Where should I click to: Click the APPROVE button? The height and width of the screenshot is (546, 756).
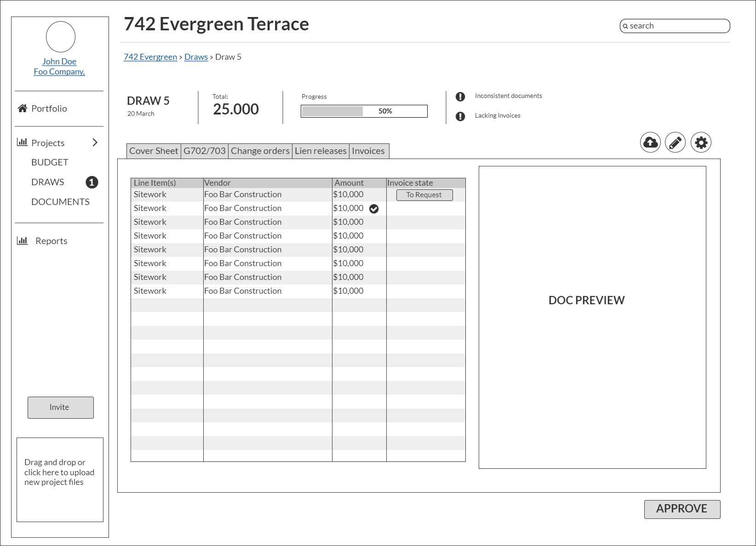(x=682, y=509)
